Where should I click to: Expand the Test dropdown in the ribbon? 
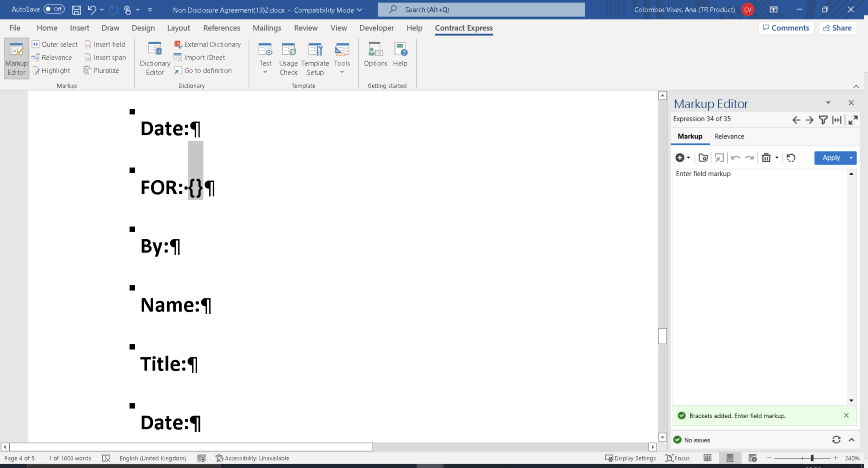click(x=265, y=58)
